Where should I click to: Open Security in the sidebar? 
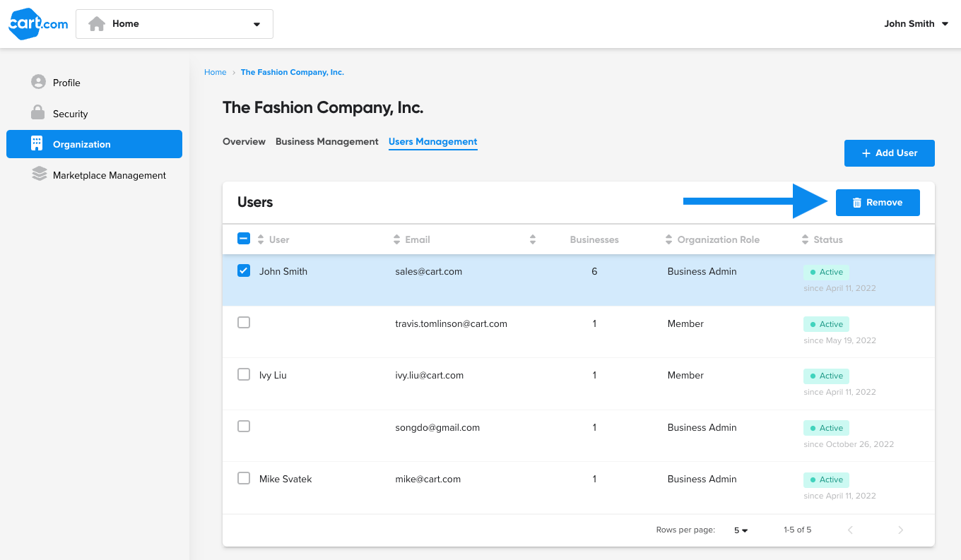(x=95, y=114)
